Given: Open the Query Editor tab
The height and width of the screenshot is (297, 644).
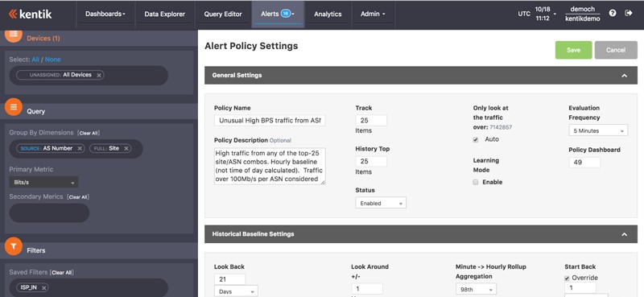Looking at the screenshot, I should 223,14.
